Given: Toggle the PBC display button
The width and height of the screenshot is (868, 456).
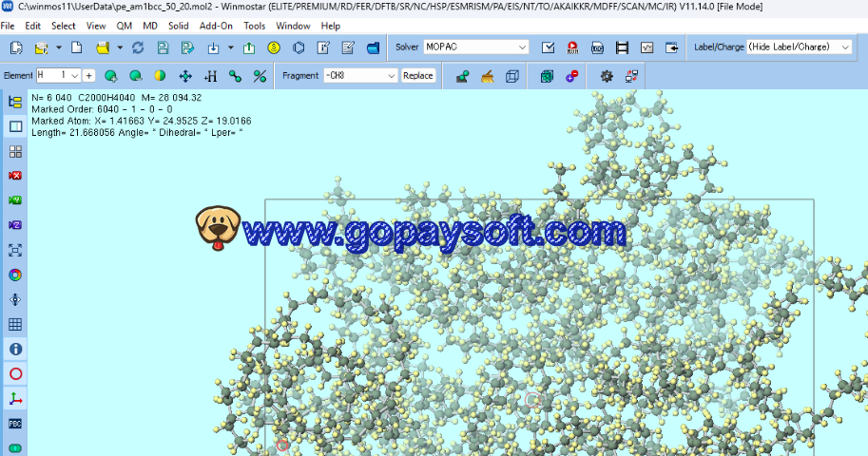Looking at the screenshot, I should click(x=15, y=423).
